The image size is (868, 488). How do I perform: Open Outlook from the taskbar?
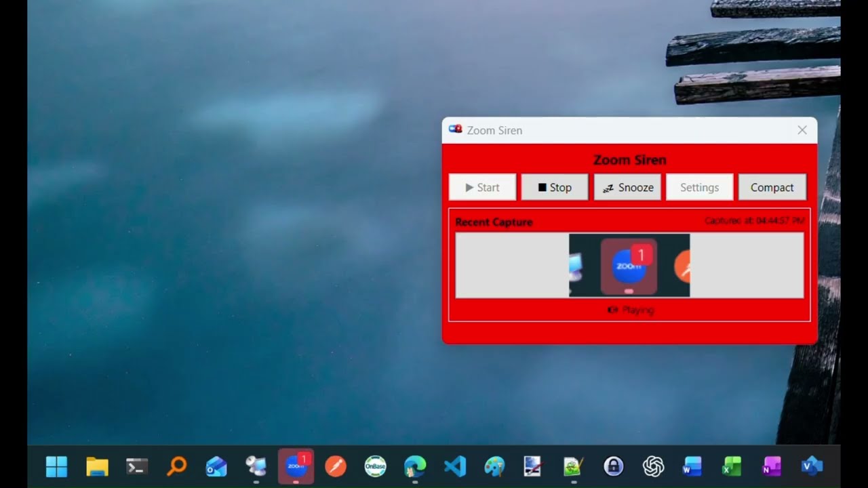216,466
